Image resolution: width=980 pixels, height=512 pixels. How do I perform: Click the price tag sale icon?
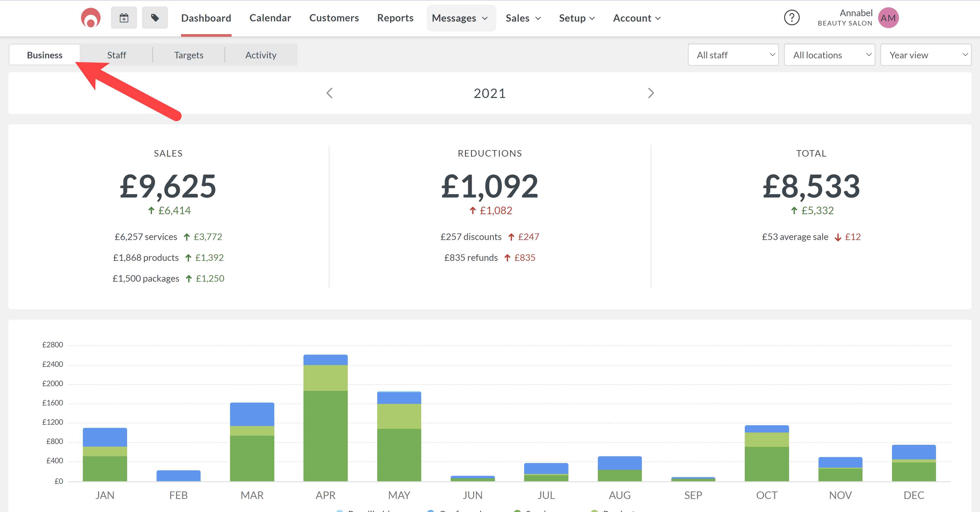pos(155,18)
